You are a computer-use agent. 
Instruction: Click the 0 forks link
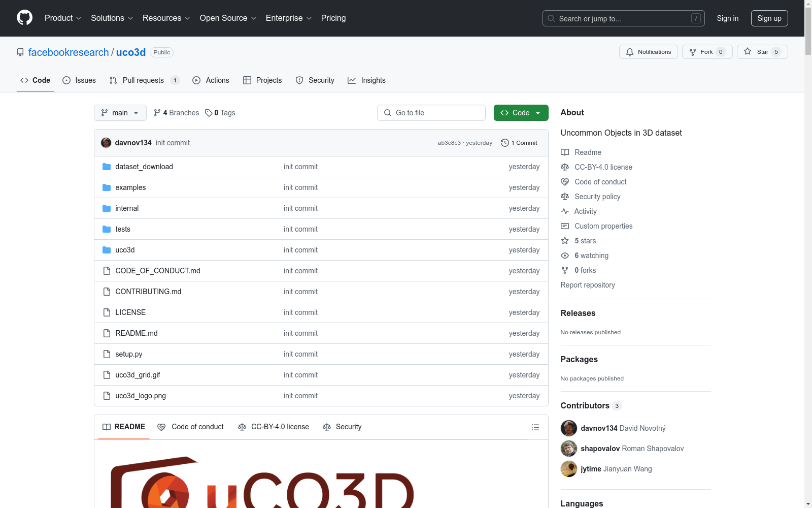(x=585, y=270)
